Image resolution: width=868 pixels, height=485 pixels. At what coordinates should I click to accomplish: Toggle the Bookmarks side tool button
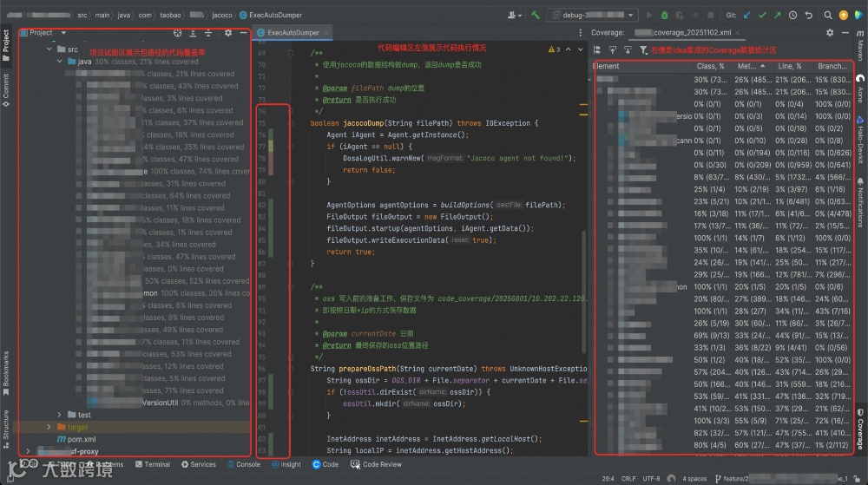coord(6,373)
